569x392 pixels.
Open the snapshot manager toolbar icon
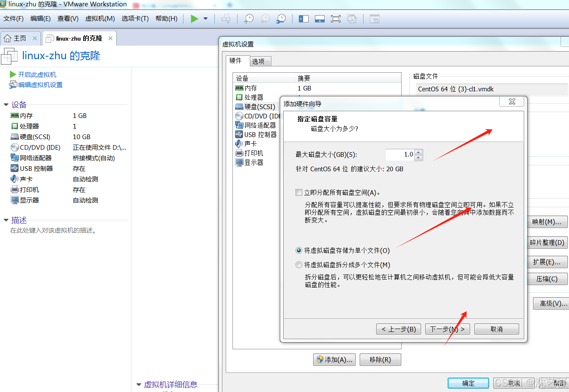tap(281, 19)
